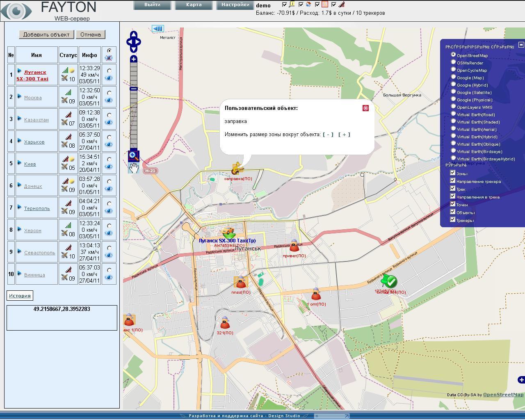Close the Пользовательский объект popup
This screenshot has height=420, width=525.
[x=365, y=108]
